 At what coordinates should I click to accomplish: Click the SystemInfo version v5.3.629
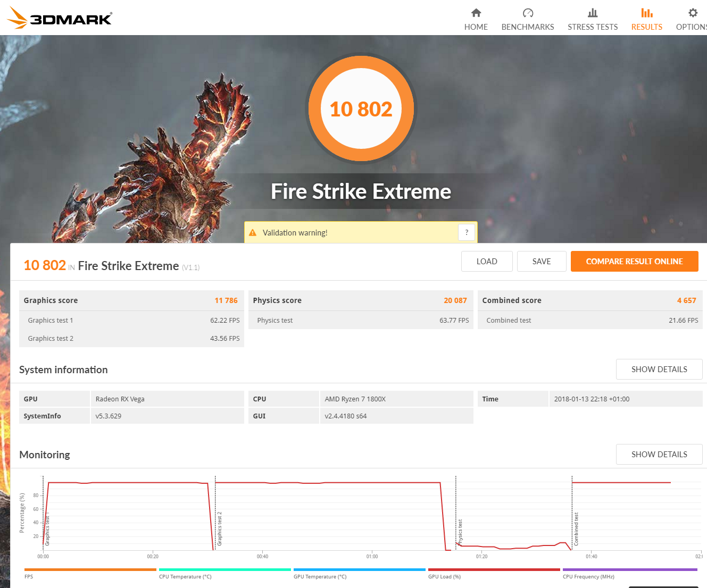(109, 416)
